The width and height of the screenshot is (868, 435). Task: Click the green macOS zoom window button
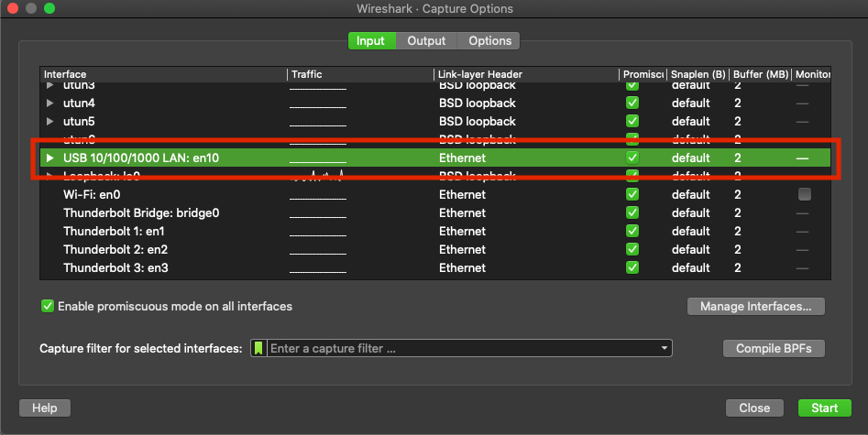click(49, 8)
